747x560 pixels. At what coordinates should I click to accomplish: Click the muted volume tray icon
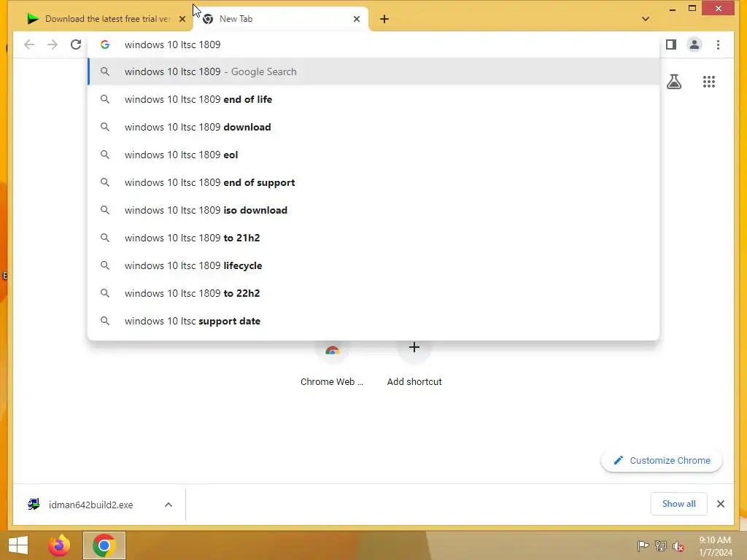[x=678, y=547]
